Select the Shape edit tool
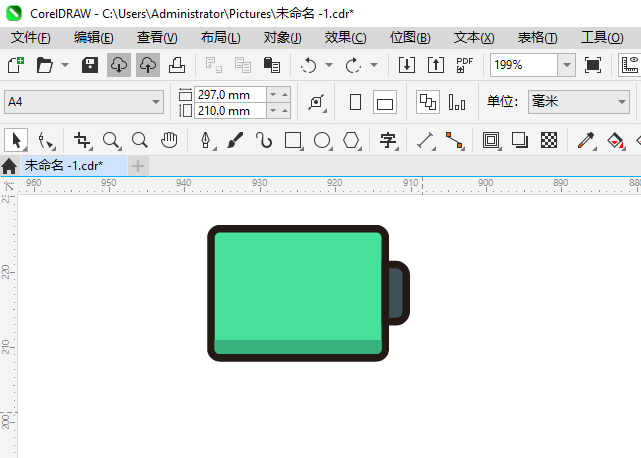The width and height of the screenshot is (641, 458). coord(46,140)
